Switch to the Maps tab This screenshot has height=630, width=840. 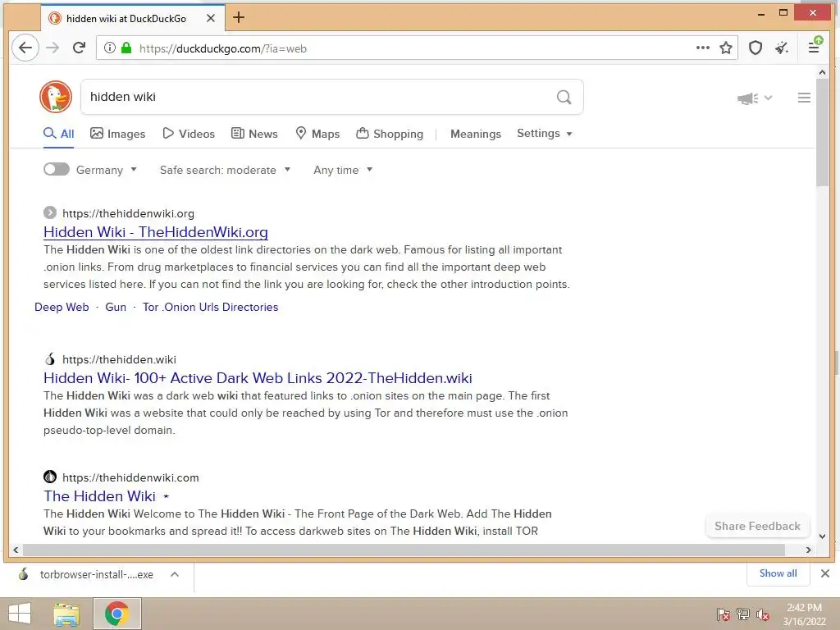click(x=317, y=134)
